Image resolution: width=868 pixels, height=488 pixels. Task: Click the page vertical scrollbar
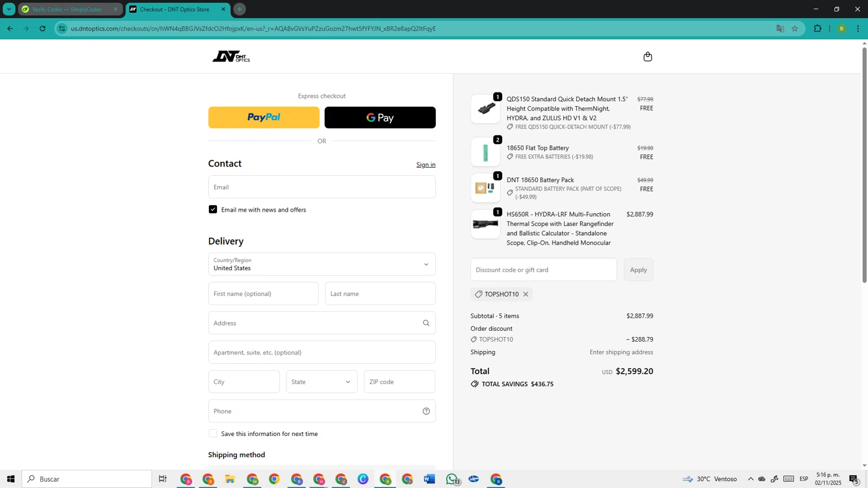(865, 165)
